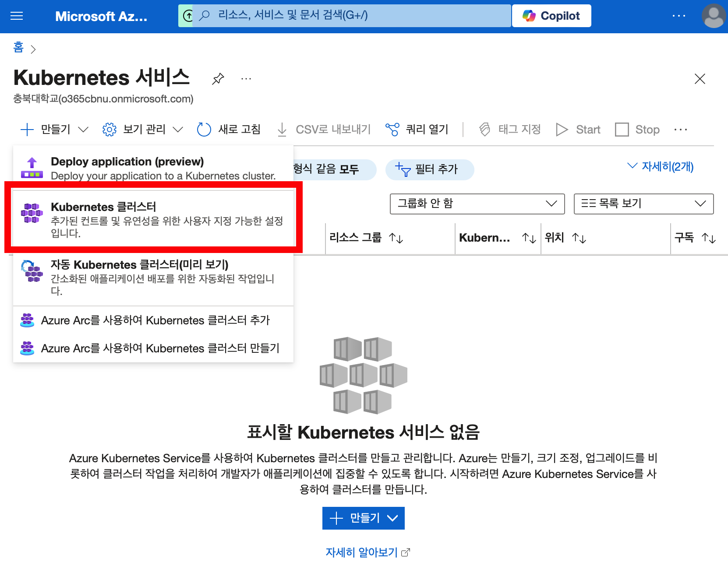Click the 자동 Kubernetes 클러스터 icon
728x569 pixels.
point(32,271)
